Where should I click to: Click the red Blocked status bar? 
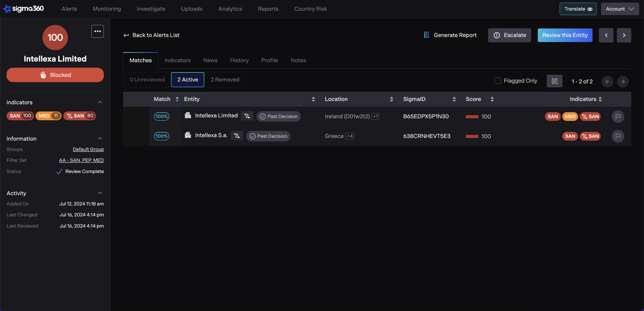click(55, 75)
